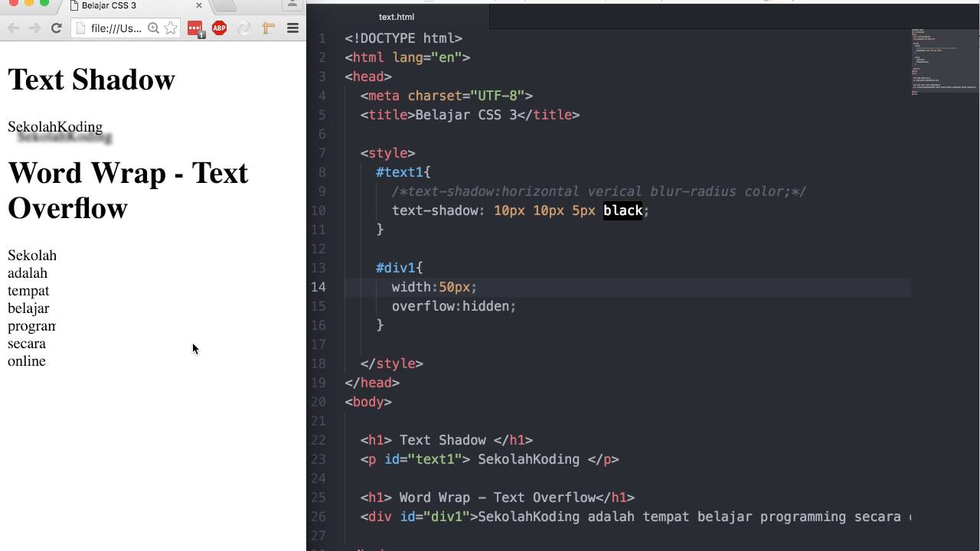Click line number 26 in the gutter
The image size is (980, 551).
pyautogui.click(x=318, y=517)
